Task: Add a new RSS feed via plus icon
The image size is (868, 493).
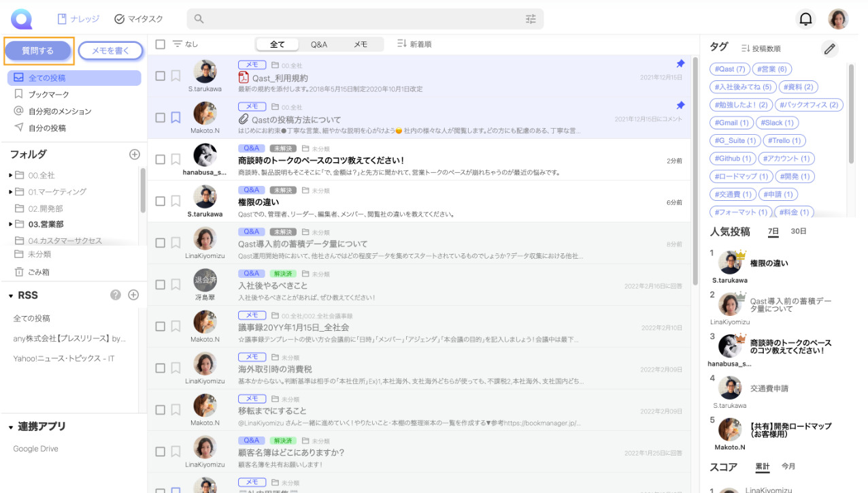Action: pyautogui.click(x=133, y=295)
